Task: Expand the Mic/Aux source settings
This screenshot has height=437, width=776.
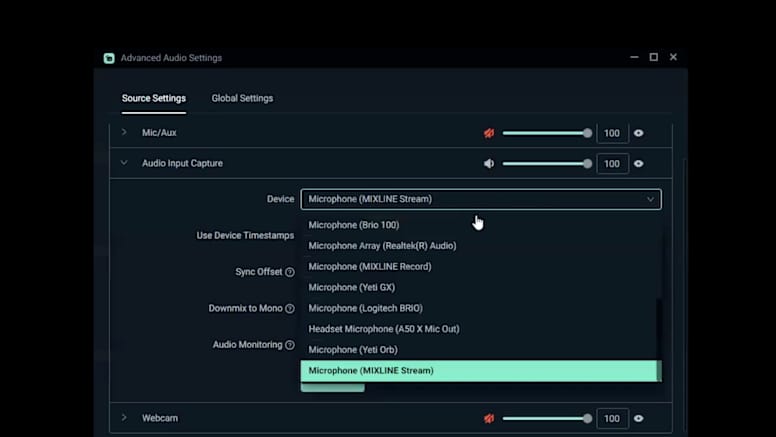Action: pos(124,132)
